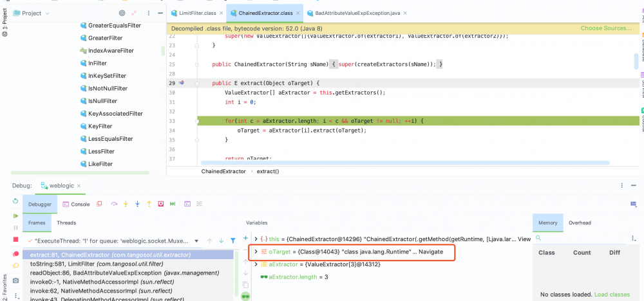Click the Trace Current Stream Chain icon
This screenshot has width=644, height=301.
(199, 204)
